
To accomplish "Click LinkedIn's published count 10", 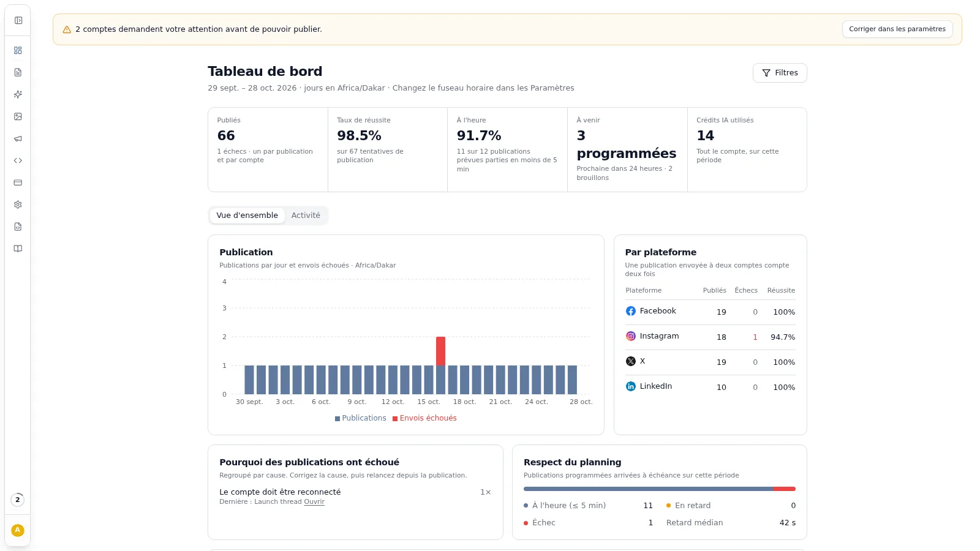I will click(x=722, y=388).
